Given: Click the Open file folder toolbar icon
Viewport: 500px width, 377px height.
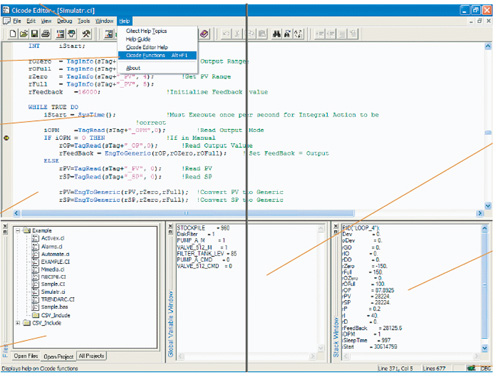Looking at the screenshot, I should (24, 34).
